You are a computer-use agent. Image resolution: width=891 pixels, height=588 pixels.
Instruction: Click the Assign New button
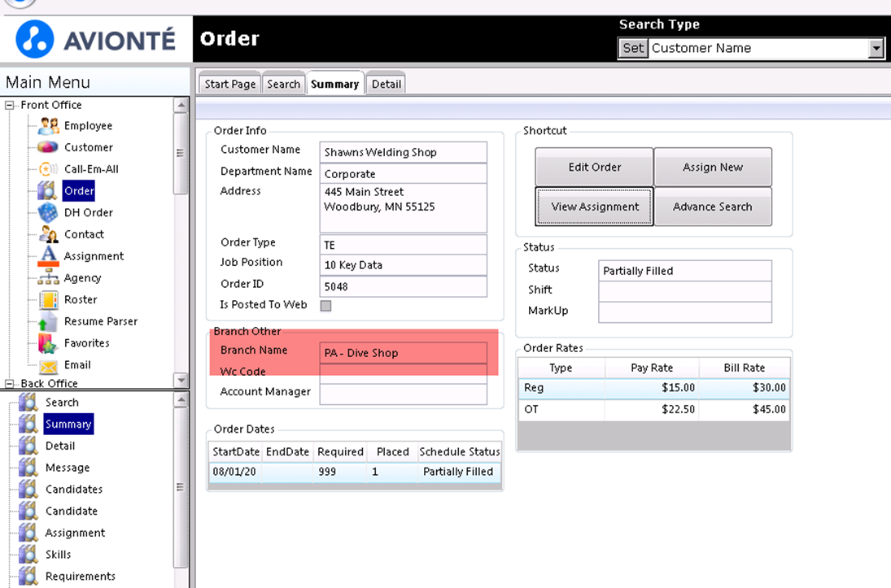click(713, 167)
